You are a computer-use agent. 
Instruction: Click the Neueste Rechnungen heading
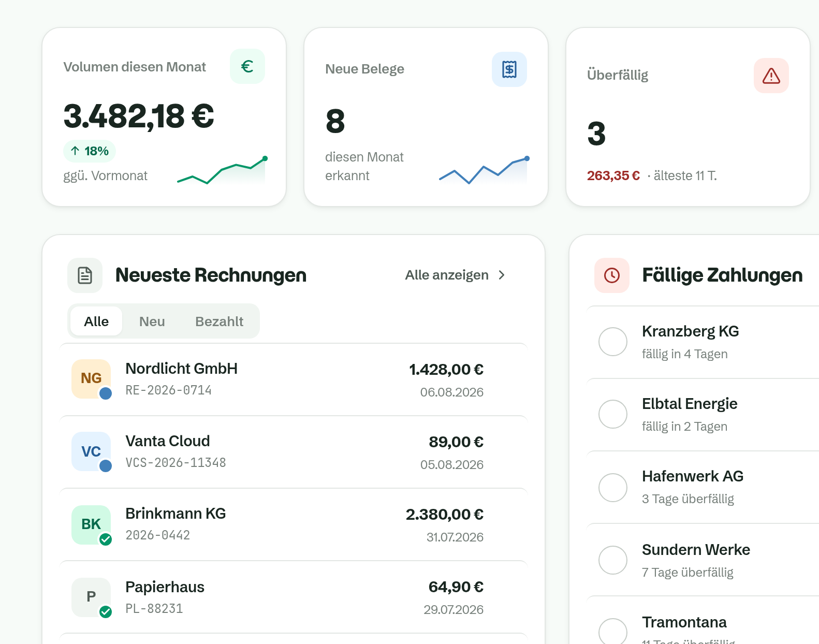click(x=211, y=275)
